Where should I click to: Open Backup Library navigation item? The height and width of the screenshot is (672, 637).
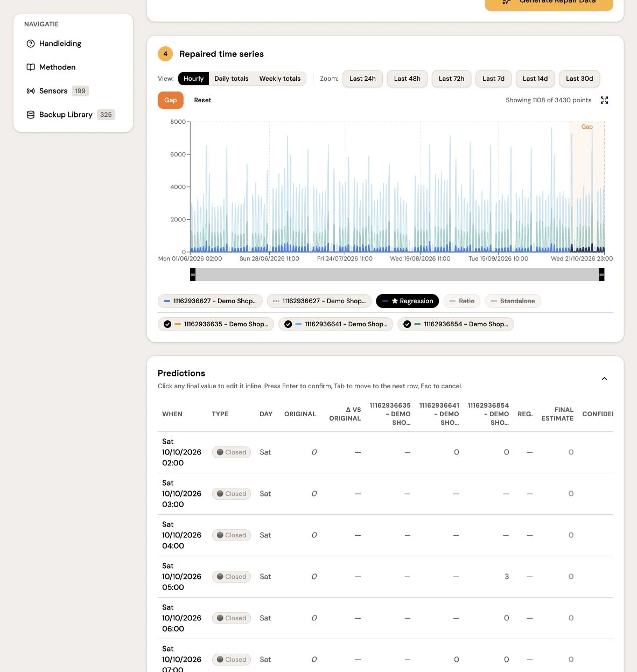point(73,115)
